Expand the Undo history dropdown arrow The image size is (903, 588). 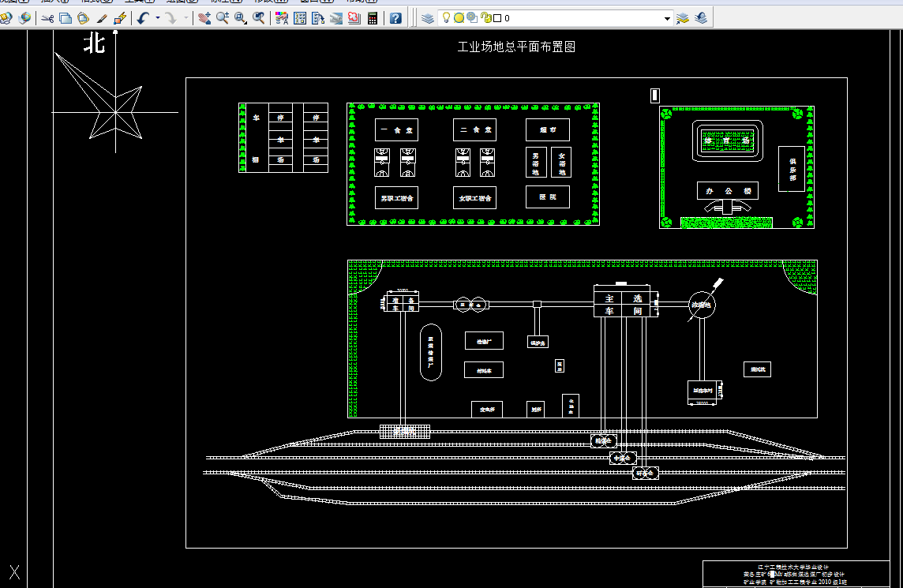click(x=157, y=18)
